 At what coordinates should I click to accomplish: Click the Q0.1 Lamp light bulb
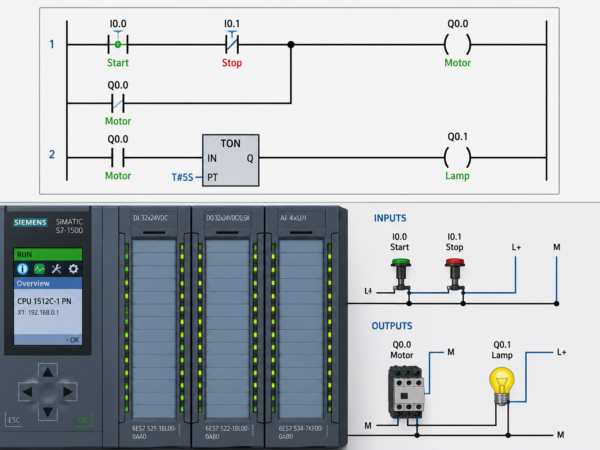click(502, 386)
